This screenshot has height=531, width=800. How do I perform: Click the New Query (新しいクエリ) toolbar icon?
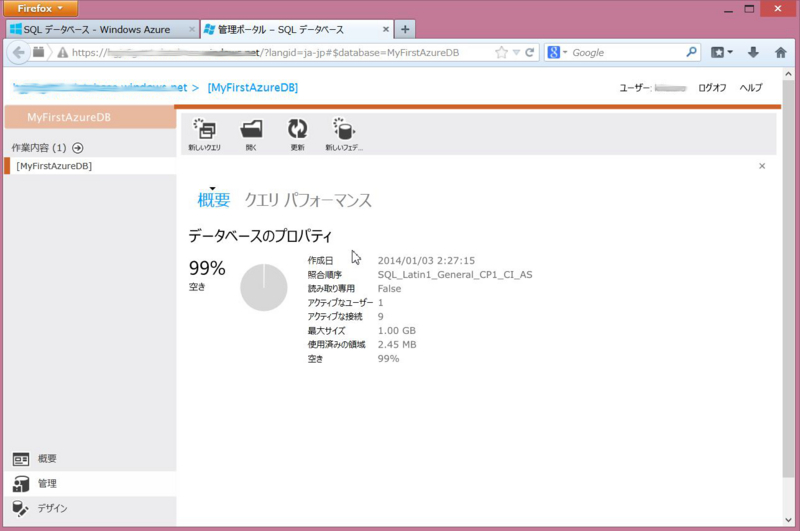(205, 134)
